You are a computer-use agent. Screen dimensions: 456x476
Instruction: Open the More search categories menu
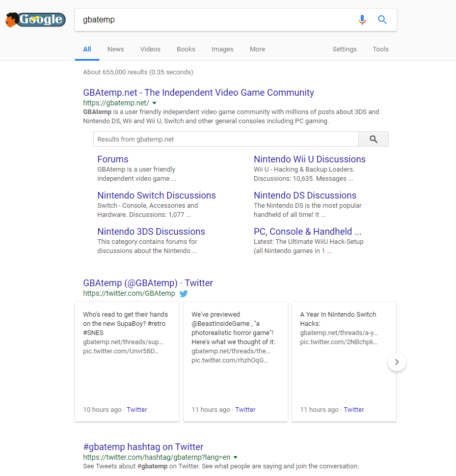pos(257,49)
